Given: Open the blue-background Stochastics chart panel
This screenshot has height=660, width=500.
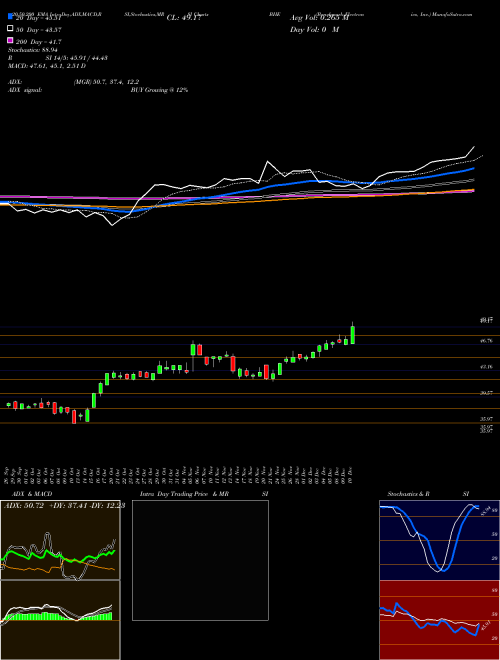Looking at the screenshot, I should click(439, 540).
